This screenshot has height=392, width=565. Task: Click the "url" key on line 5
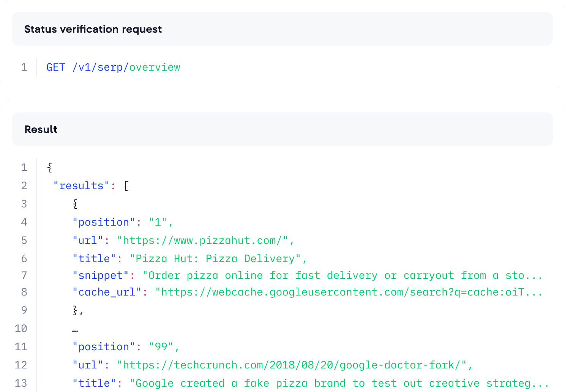tap(88, 240)
